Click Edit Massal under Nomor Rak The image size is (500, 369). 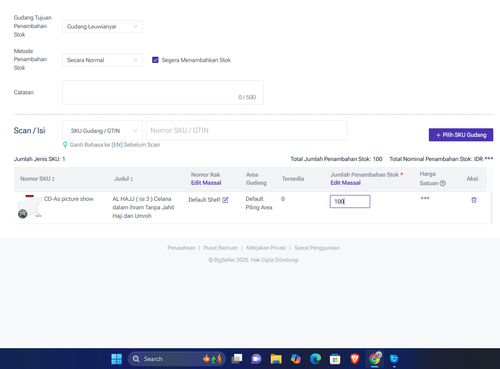point(206,183)
